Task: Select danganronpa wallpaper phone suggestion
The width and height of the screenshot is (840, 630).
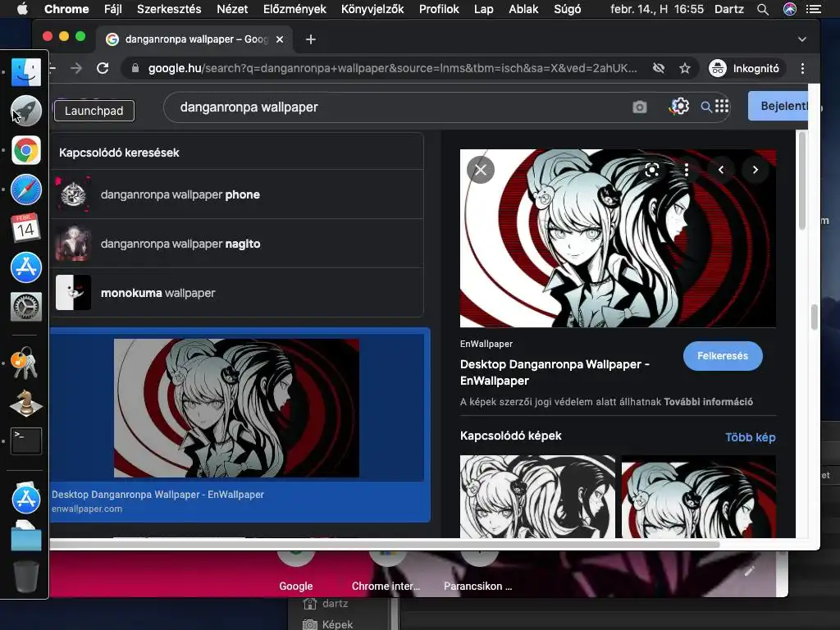Action: (236, 194)
